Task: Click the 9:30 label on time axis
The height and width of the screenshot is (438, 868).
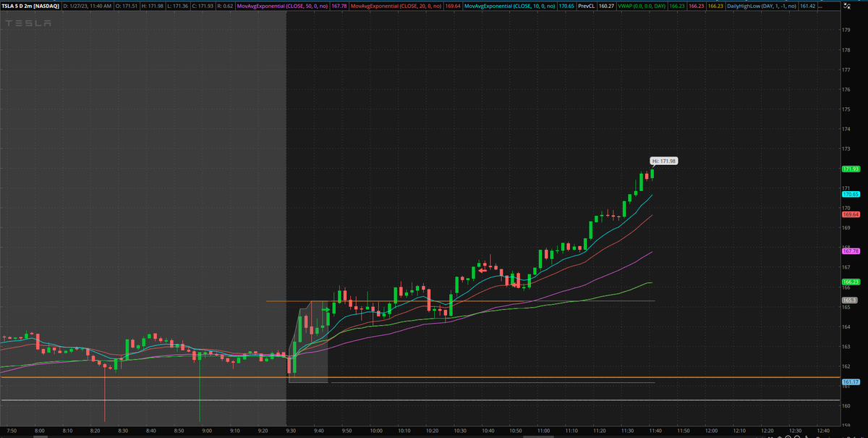Action: coord(290,431)
